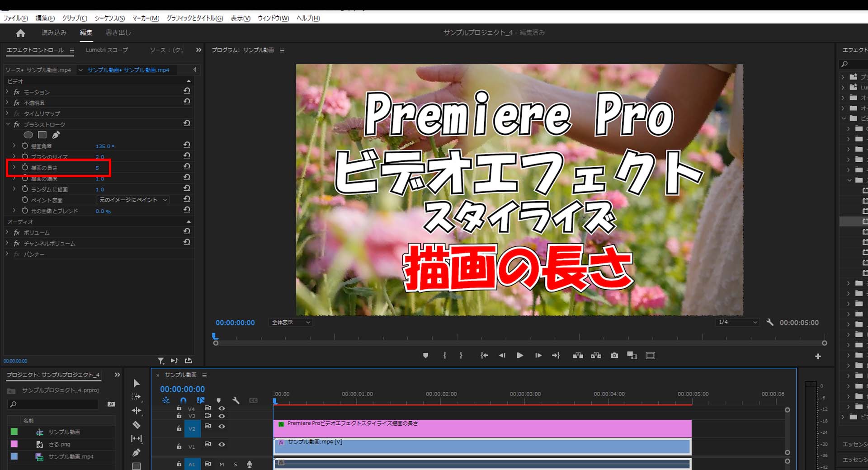
Task: Open Comparison View in Program monitor
Action: (632, 356)
